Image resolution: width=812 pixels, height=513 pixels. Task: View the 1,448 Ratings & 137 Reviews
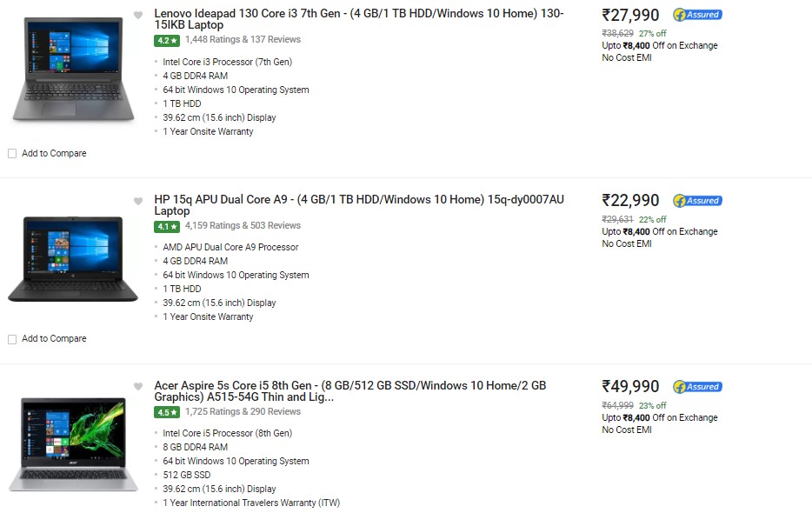point(243,39)
